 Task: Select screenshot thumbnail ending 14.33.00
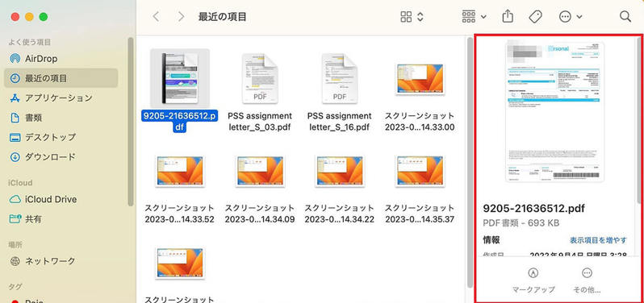tap(420, 79)
